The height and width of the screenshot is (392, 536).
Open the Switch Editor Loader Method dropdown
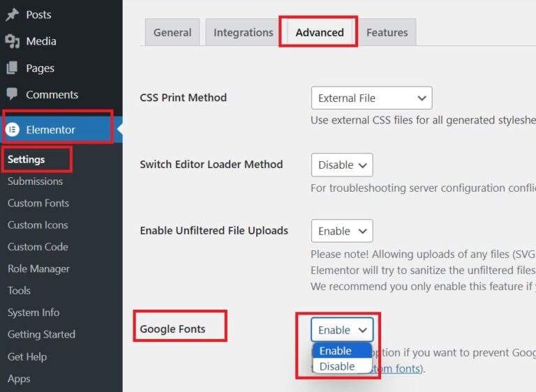[x=342, y=165]
